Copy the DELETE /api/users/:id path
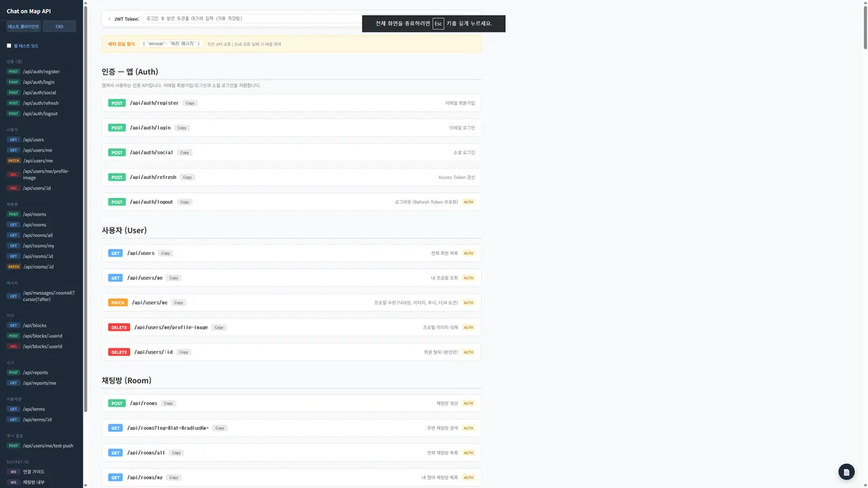This screenshot has width=868, height=488. (x=184, y=352)
